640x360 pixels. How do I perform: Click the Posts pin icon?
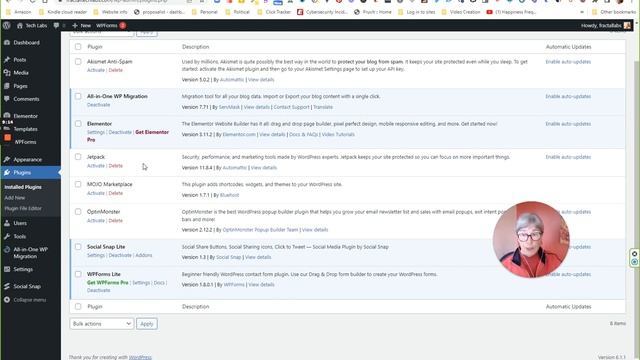[7, 60]
